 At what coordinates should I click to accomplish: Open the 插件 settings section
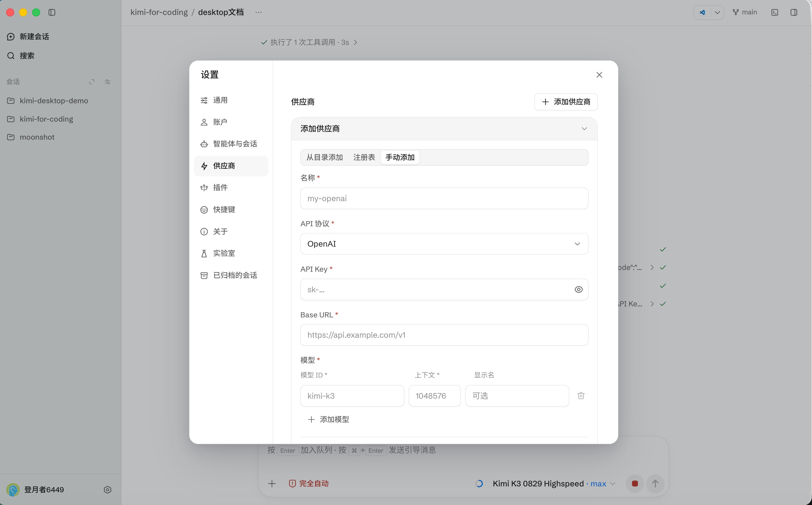[231, 188]
